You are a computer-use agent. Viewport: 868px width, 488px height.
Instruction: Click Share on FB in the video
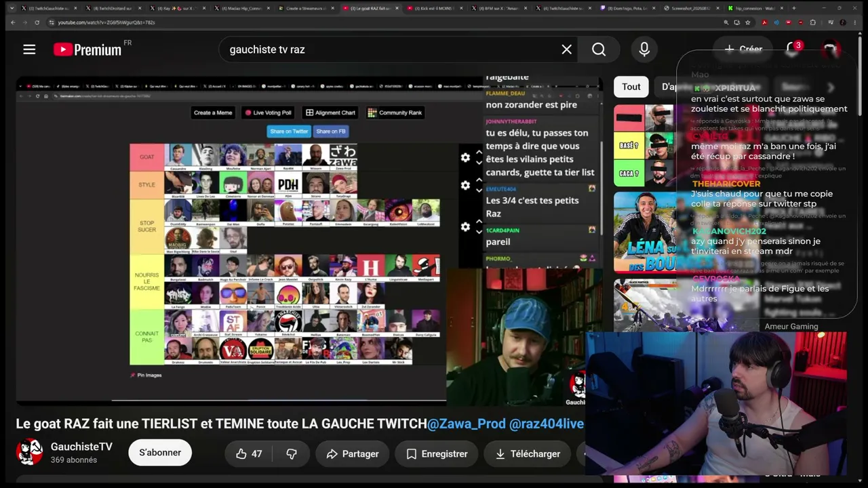(x=331, y=131)
